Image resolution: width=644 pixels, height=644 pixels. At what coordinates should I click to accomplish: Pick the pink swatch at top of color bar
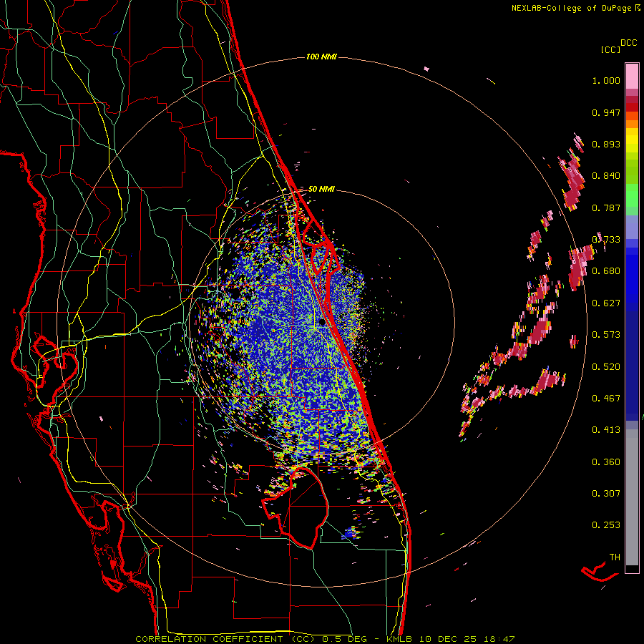tap(632, 76)
